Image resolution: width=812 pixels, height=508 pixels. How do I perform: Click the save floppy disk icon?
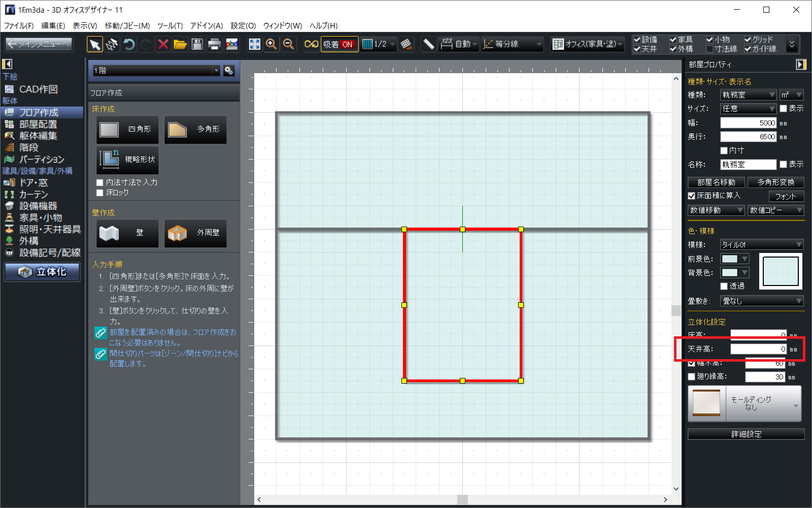point(197,45)
